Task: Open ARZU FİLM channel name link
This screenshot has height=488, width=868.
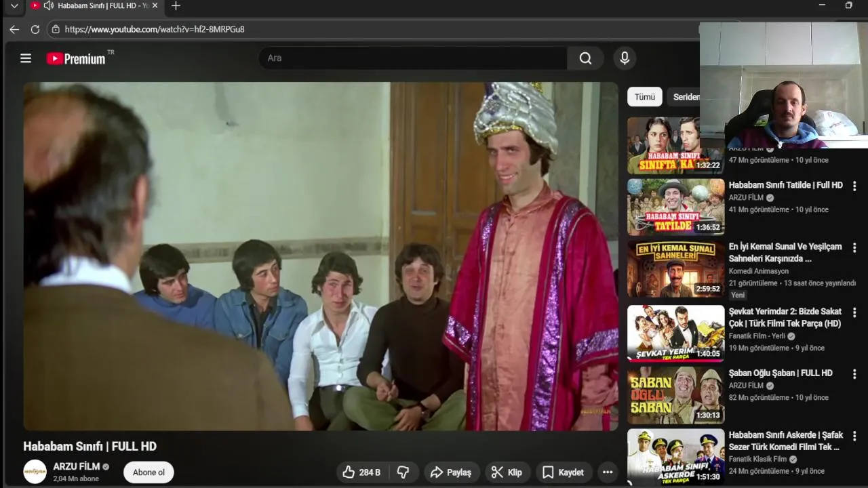Action: 77,466
